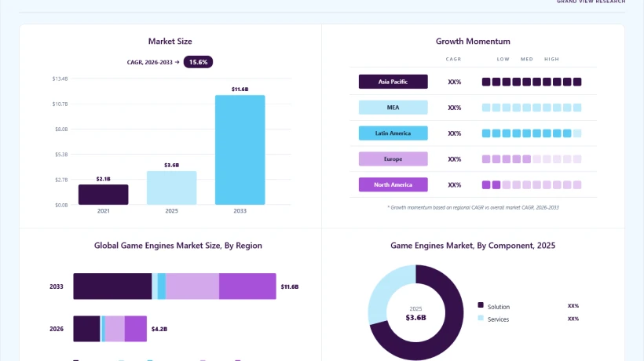
Task: Click the dark purple segment of 2026 bar
Action: [86, 329]
